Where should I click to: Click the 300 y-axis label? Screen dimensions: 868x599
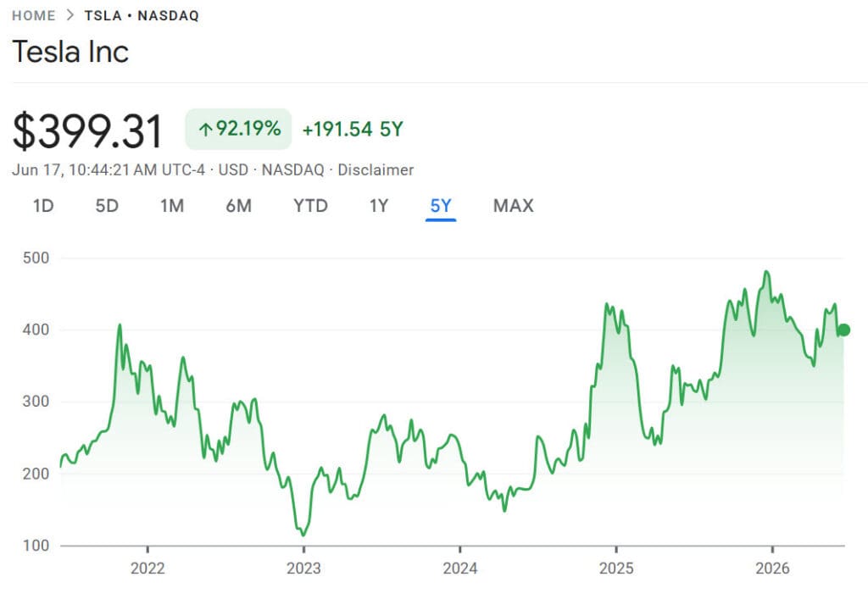click(x=36, y=402)
